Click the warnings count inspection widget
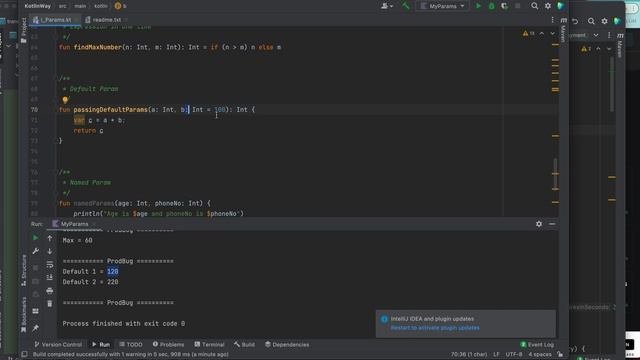640x360 pixels. (x=528, y=33)
